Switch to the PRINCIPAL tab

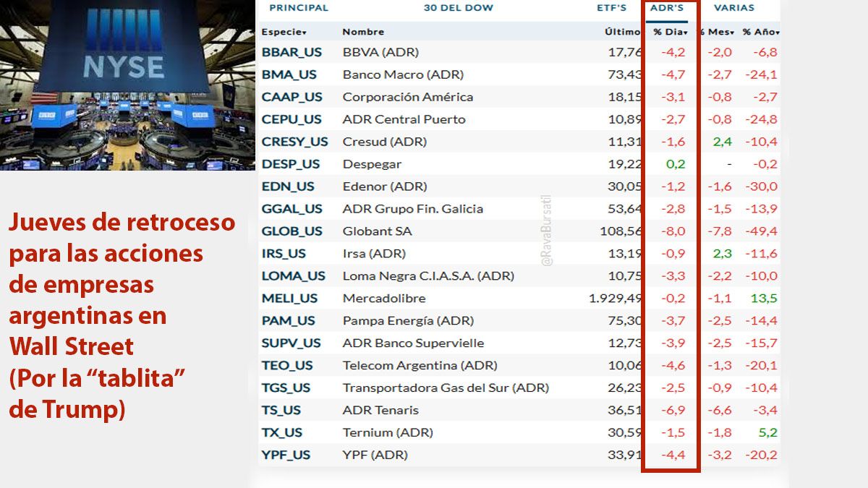point(298,8)
